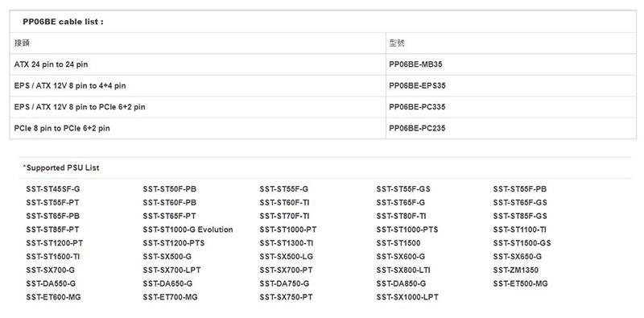Click SST-ST45SF-G in the PSU list
Viewport: 644px width, 318px height.
point(53,189)
